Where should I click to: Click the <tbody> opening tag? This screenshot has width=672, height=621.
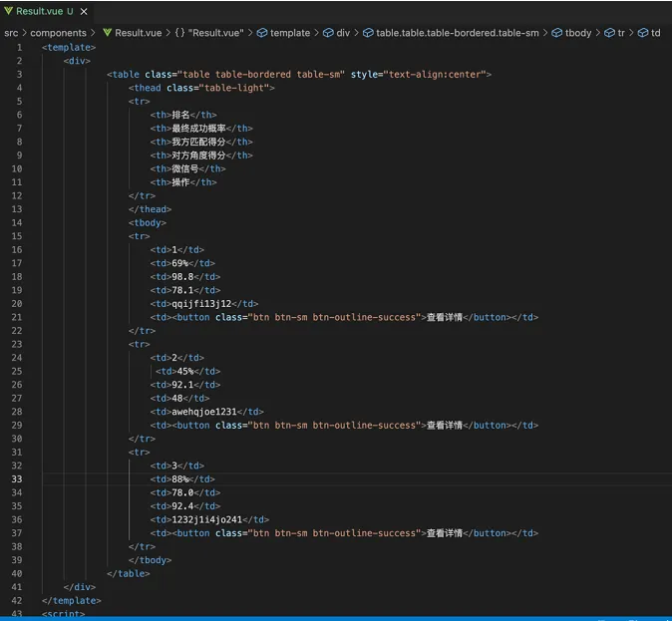(x=147, y=223)
